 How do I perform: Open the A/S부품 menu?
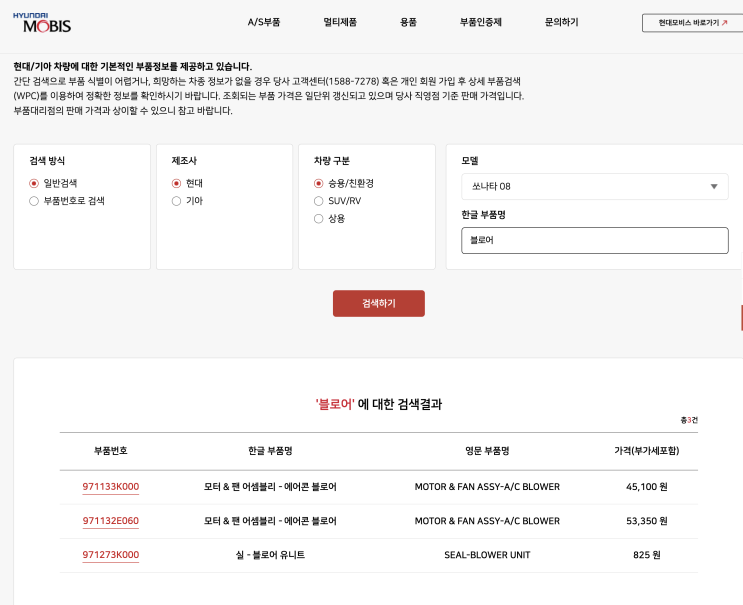tap(264, 22)
